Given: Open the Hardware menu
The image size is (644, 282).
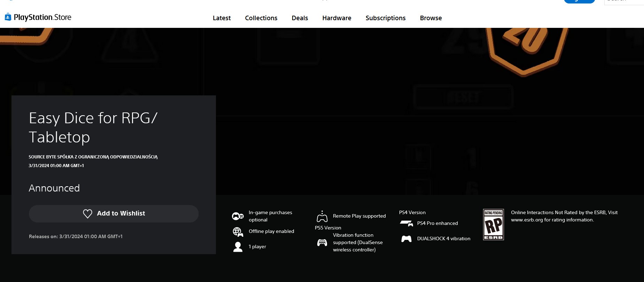Looking at the screenshot, I should (x=337, y=18).
